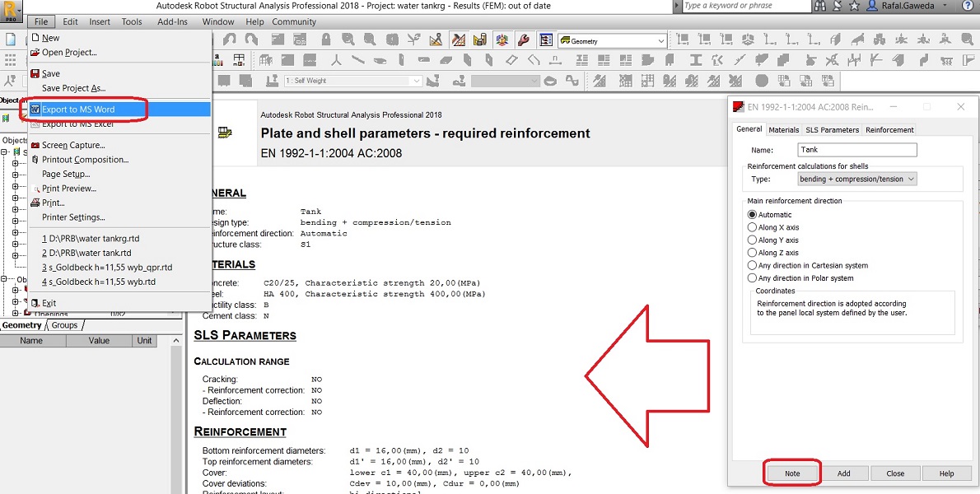Open the Add-Ins menu
This screenshot has height=494, width=980.
click(x=172, y=21)
